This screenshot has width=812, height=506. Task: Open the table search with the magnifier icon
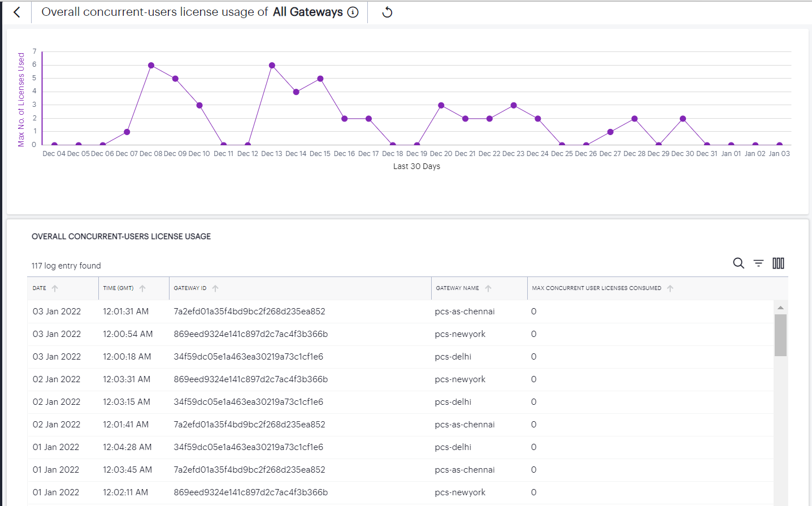click(739, 263)
